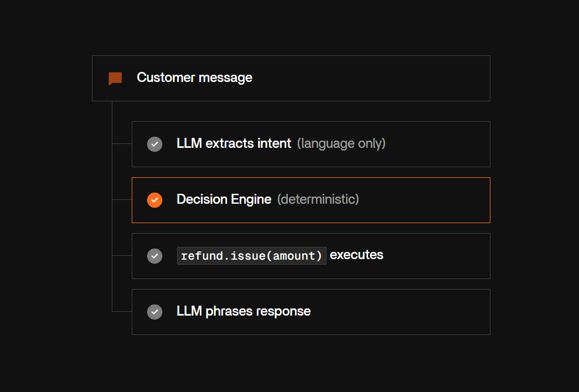
Task: Click the orange checkmark beside Decision Engine
Action: point(155,200)
